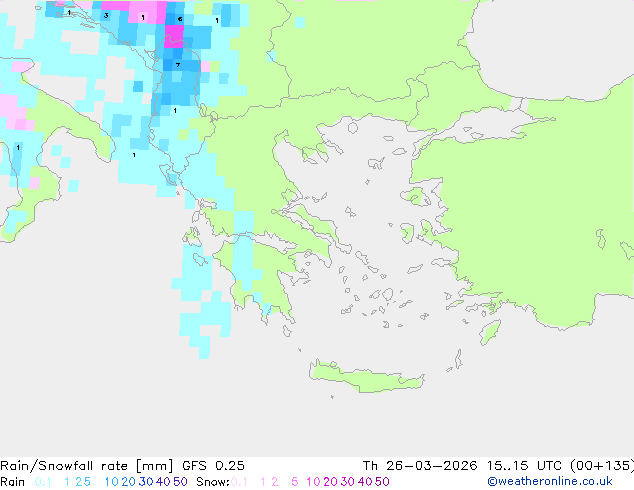Viewport: 634px width, 490px height.
Task: Select the Snow legend value 50
Action: 382,482
